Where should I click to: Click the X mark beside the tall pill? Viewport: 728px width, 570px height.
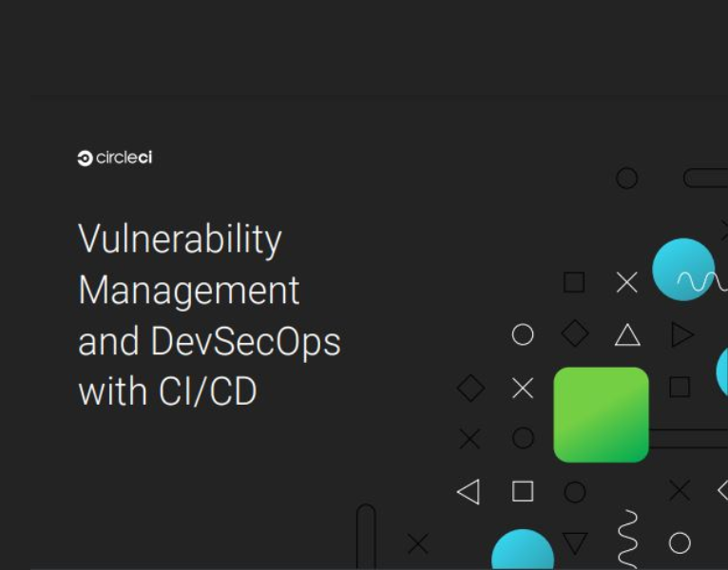(x=417, y=543)
